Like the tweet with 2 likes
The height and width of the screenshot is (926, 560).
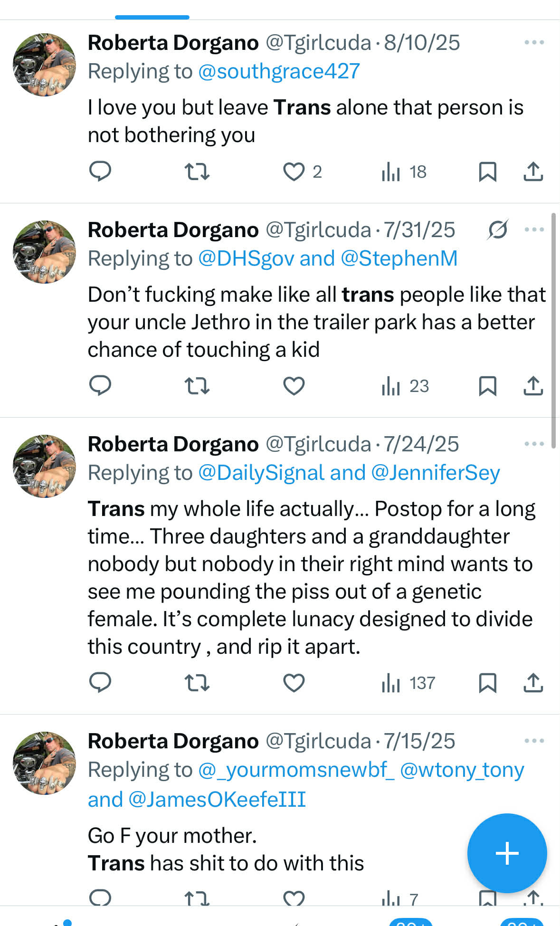[294, 172]
